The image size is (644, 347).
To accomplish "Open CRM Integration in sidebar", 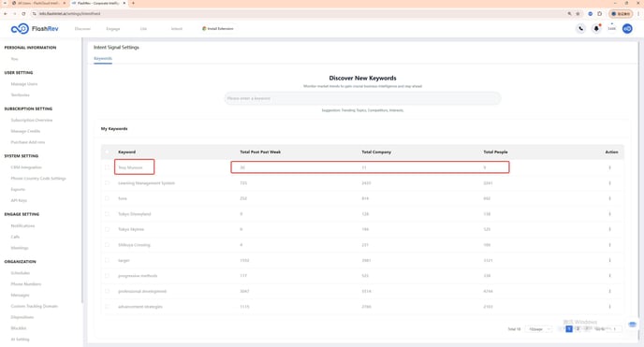I will 26,167.
